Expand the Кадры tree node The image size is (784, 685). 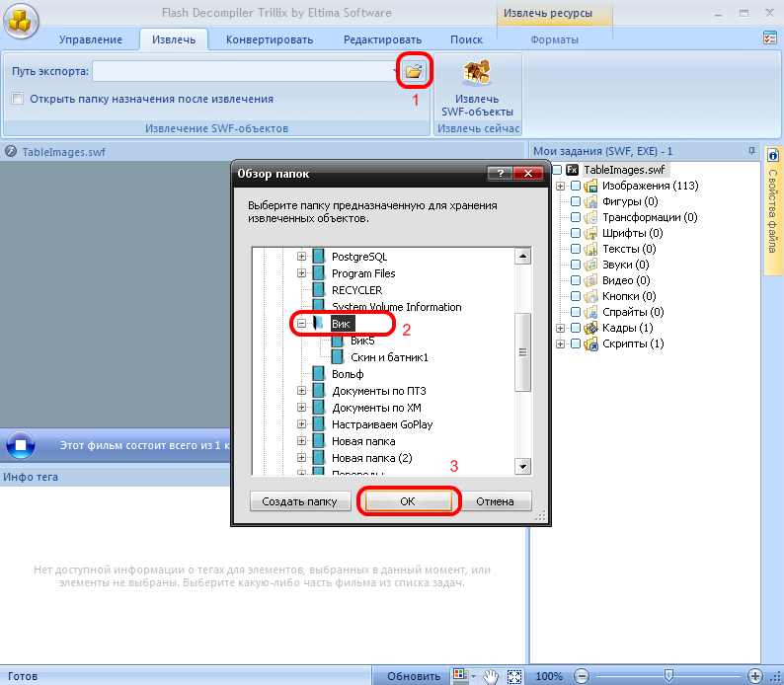point(560,329)
